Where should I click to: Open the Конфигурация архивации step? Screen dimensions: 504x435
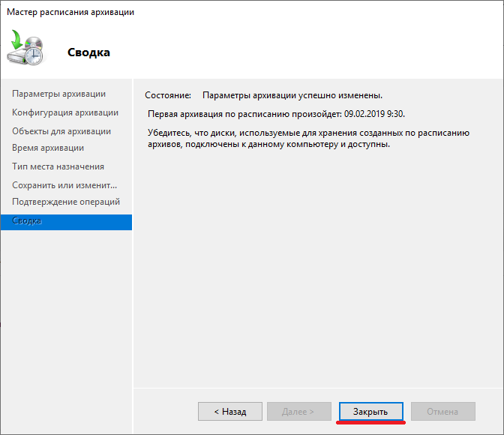pyautogui.click(x=65, y=112)
